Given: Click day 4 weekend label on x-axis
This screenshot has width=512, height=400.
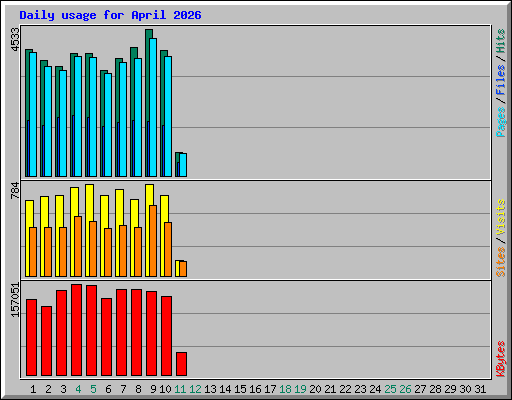Looking at the screenshot, I should tap(78, 389).
